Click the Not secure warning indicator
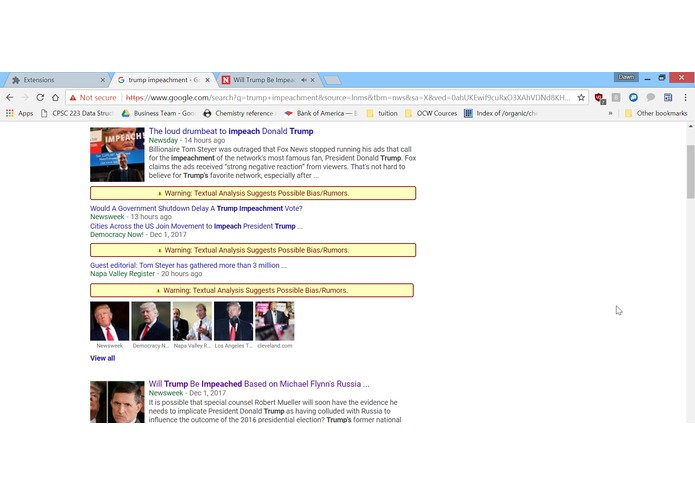This screenshot has width=695, height=494. click(93, 97)
